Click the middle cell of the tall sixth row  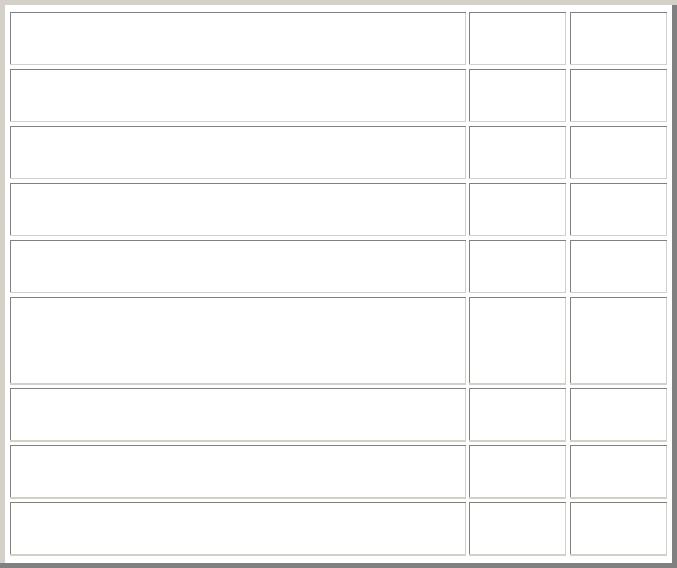517,341
